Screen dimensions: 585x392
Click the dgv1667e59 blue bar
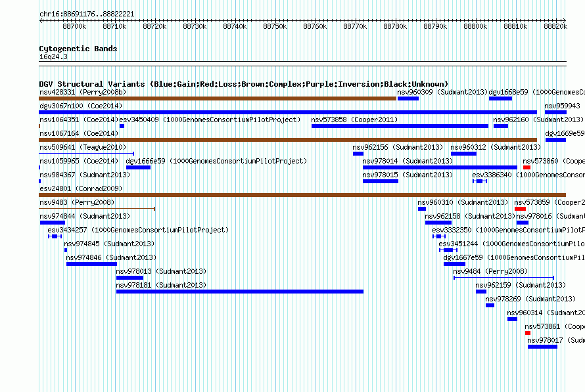pyautogui.click(x=454, y=264)
